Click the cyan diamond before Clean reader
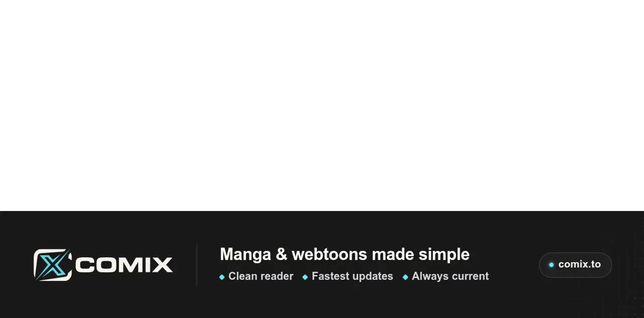This screenshot has height=318, width=644. (222, 277)
